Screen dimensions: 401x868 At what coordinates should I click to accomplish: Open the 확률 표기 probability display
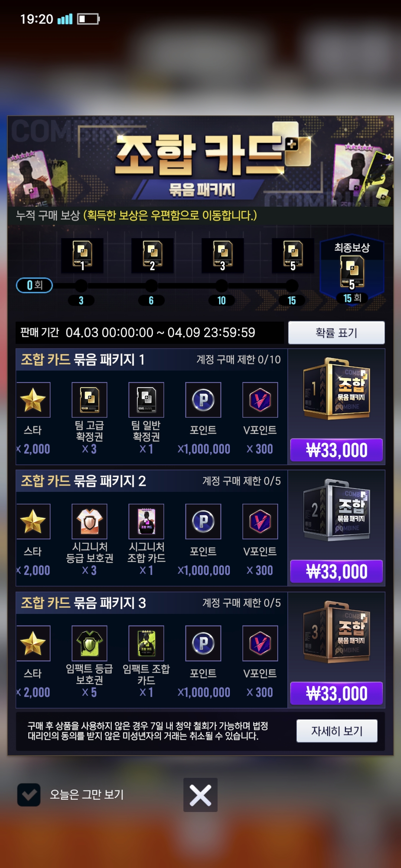(x=336, y=333)
